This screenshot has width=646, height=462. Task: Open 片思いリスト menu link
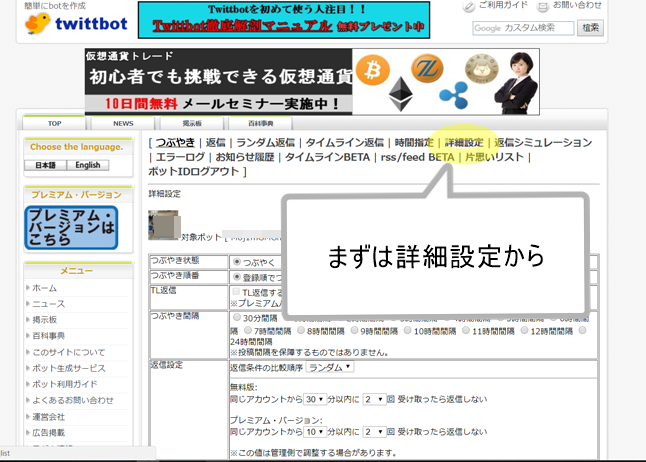pos(494,157)
